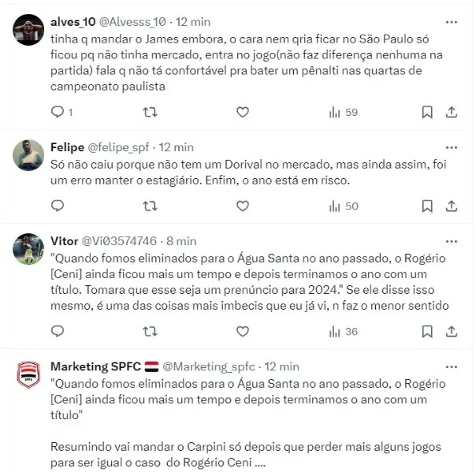Open Vitor's tweet timestamp 8 min
476x472 pixels.
tap(181, 241)
